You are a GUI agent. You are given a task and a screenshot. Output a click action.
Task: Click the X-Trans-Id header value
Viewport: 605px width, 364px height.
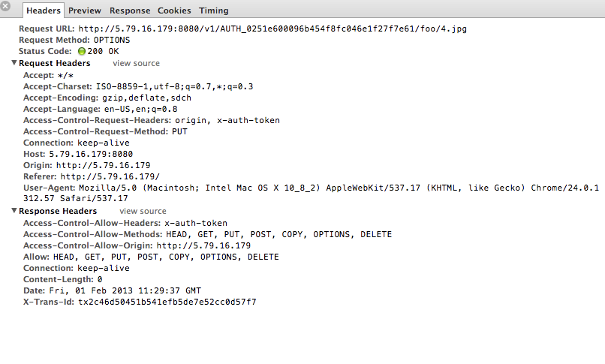167,302
